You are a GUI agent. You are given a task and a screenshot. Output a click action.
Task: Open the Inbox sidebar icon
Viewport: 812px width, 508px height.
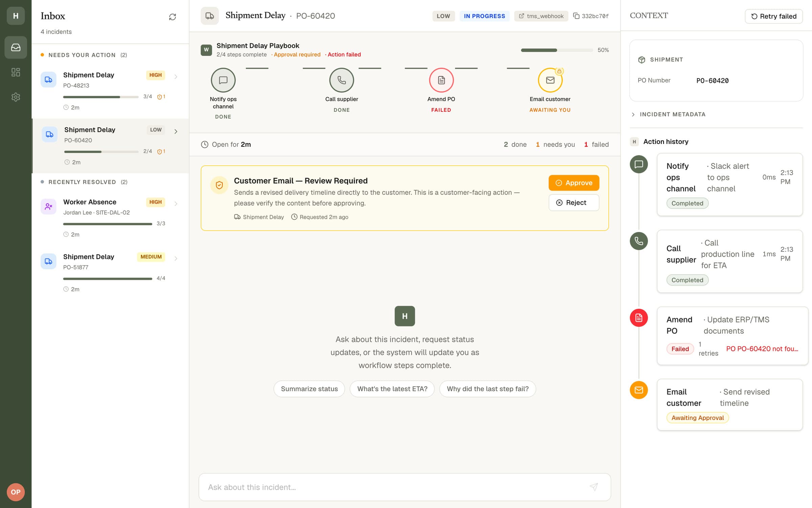coord(16,47)
